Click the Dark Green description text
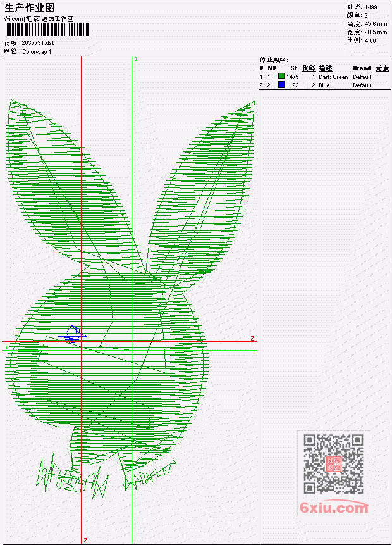Viewport: 392px width, 545px height. pos(333,77)
